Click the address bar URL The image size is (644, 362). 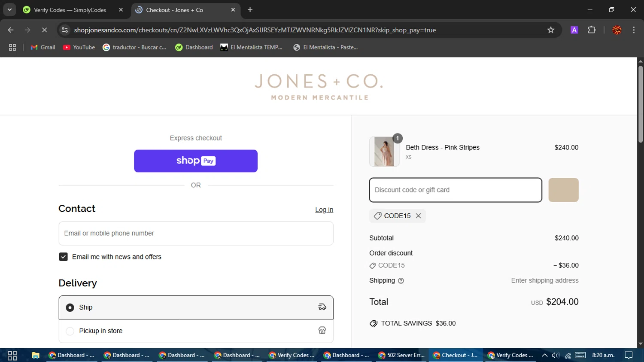click(x=255, y=30)
